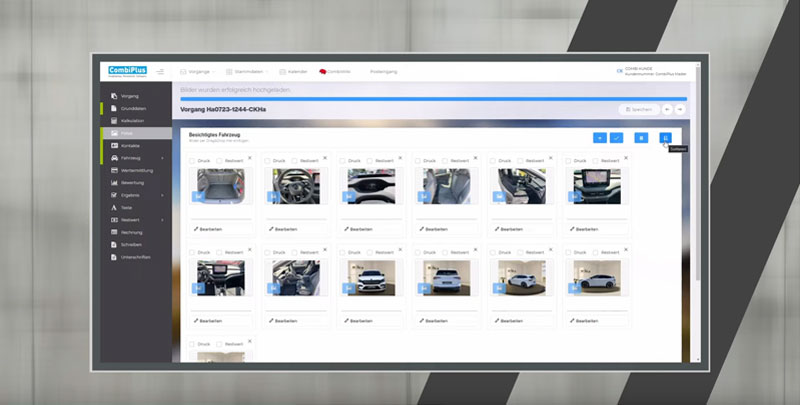Go to the previous Vorgang with the left arrow
This screenshot has height=405, width=800.
point(667,109)
